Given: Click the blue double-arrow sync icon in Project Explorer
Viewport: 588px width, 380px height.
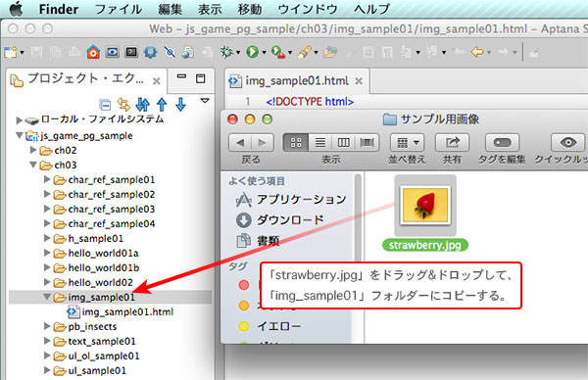Looking at the screenshot, I should click(x=142, y=104).
